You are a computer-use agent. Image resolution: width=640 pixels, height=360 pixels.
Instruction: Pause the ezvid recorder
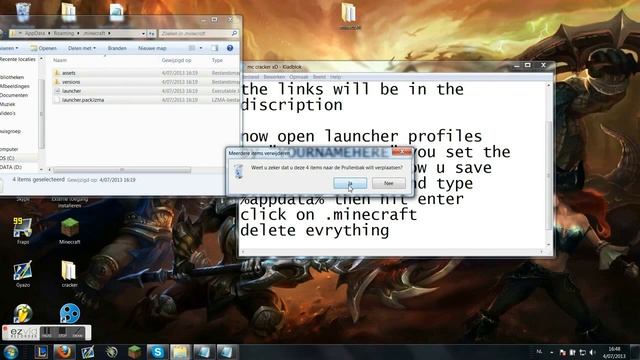pyautogui.click(x=47, y=332)
